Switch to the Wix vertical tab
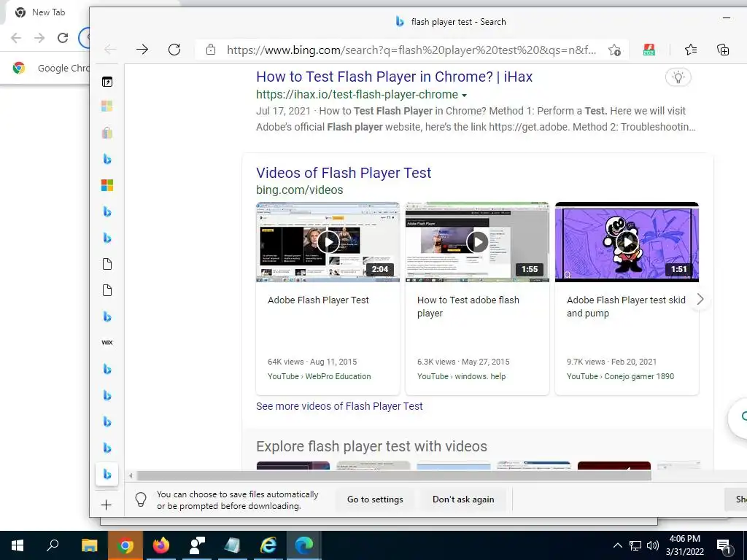Image resolution: width=747 pixels, height=560 pixels. click(107, 343)
